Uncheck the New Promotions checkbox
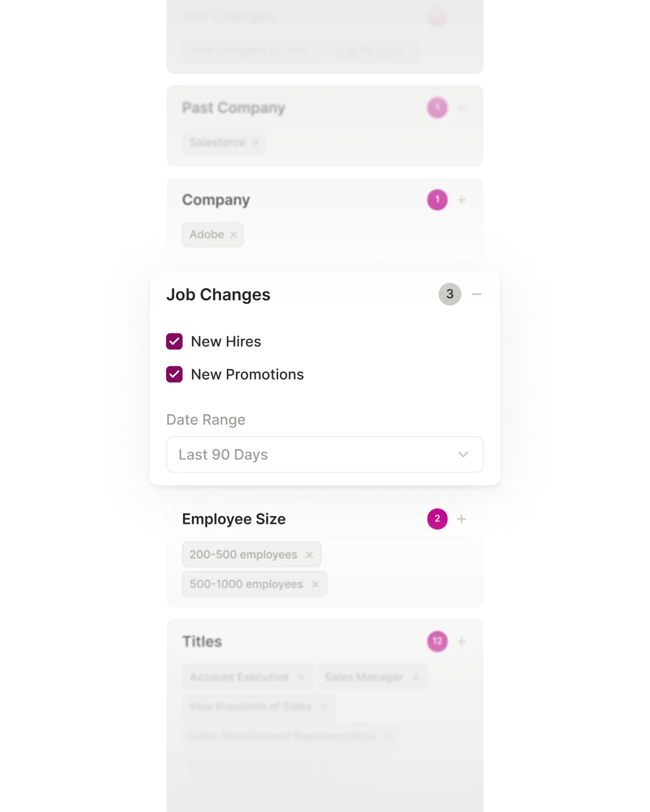This screenshot has width=650, height=812. pos(174,375)
